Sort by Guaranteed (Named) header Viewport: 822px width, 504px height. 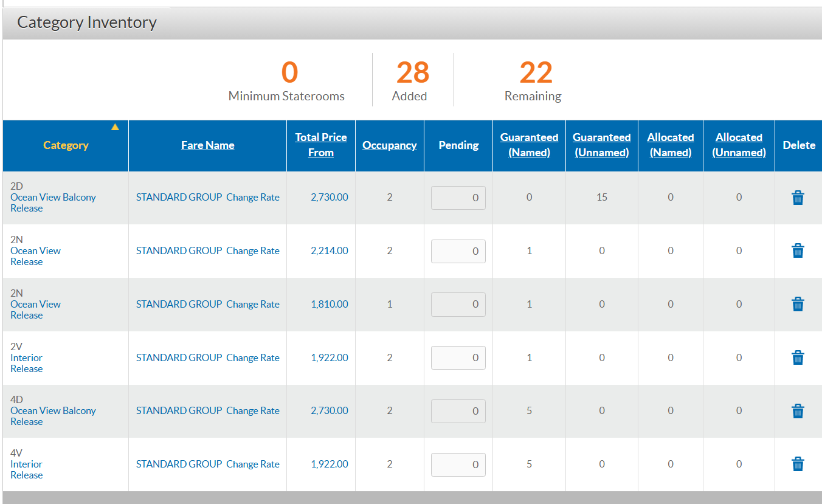coord(529,145)
